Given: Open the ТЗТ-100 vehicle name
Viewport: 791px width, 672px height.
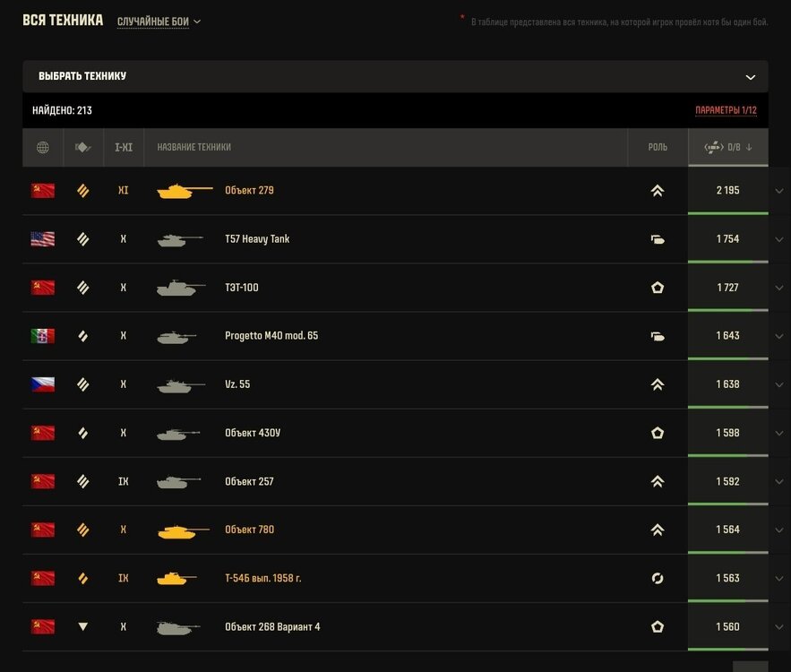Looking at the screenshot, I should point(242,288).
